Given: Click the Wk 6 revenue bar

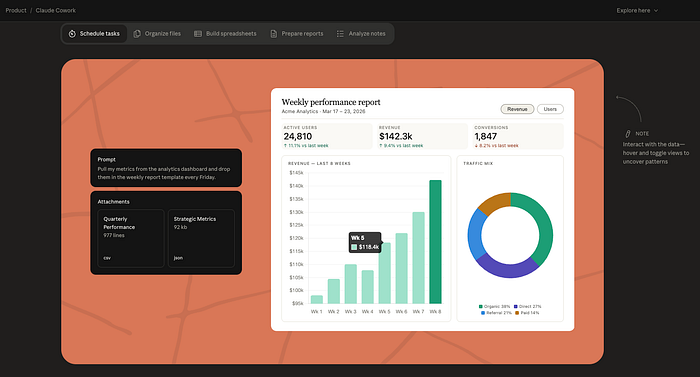Looking at the screenshot, I should (401, 268).
